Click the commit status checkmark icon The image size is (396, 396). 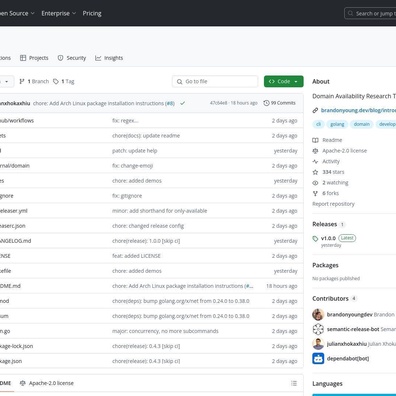click(182, 103)
